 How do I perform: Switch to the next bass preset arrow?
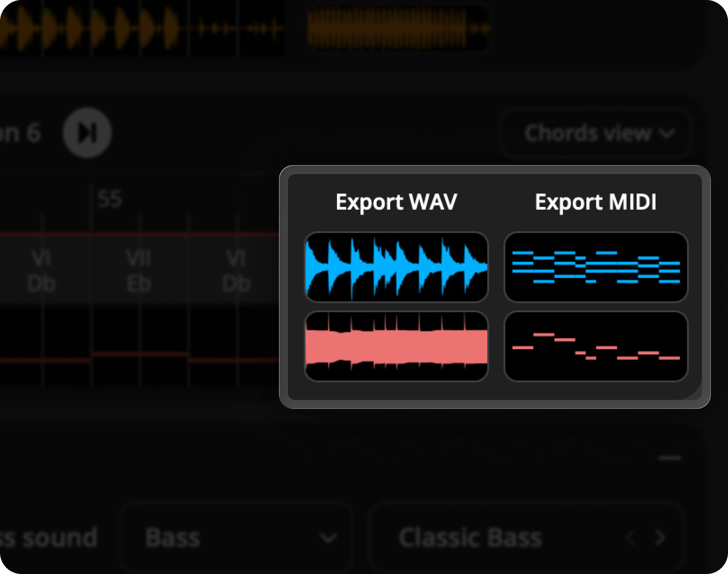pyautogui.click(x=660, y=538)
